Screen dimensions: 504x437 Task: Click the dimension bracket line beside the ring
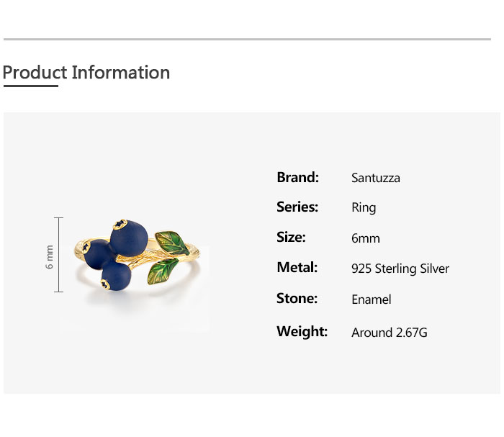(x=59, y=254)
